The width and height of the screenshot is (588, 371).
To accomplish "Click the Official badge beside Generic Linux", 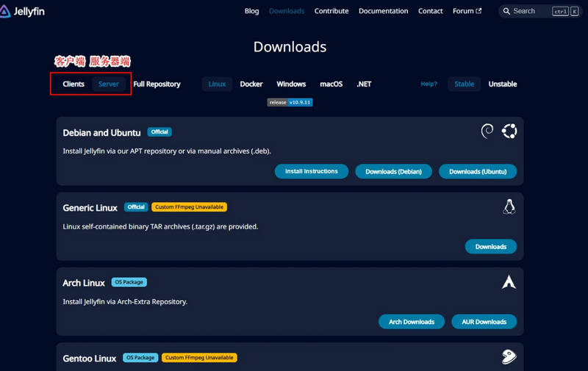I will point(136,207).
